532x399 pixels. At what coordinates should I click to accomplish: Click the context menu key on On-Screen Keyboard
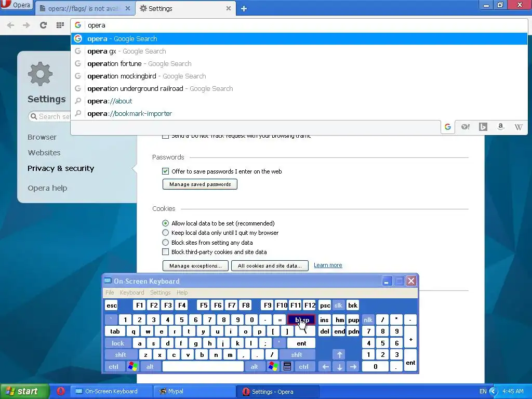[287, 366]
